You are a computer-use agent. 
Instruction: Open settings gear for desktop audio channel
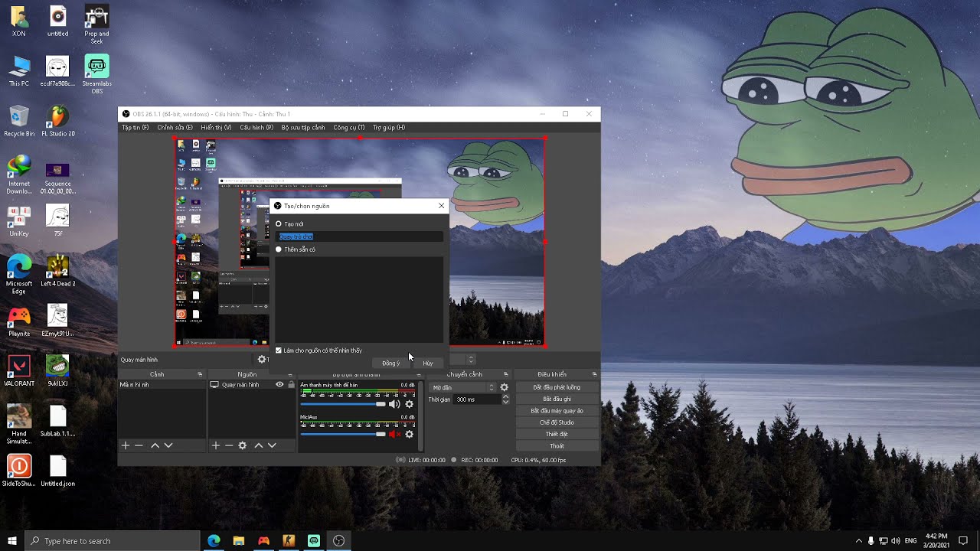pos(409,404)
